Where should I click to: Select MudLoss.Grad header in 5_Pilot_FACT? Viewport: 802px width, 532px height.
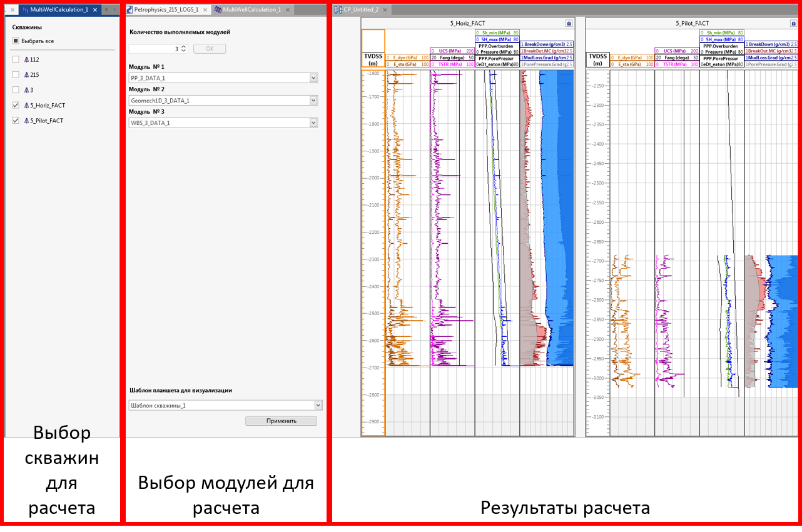click(x=771, y=58)
